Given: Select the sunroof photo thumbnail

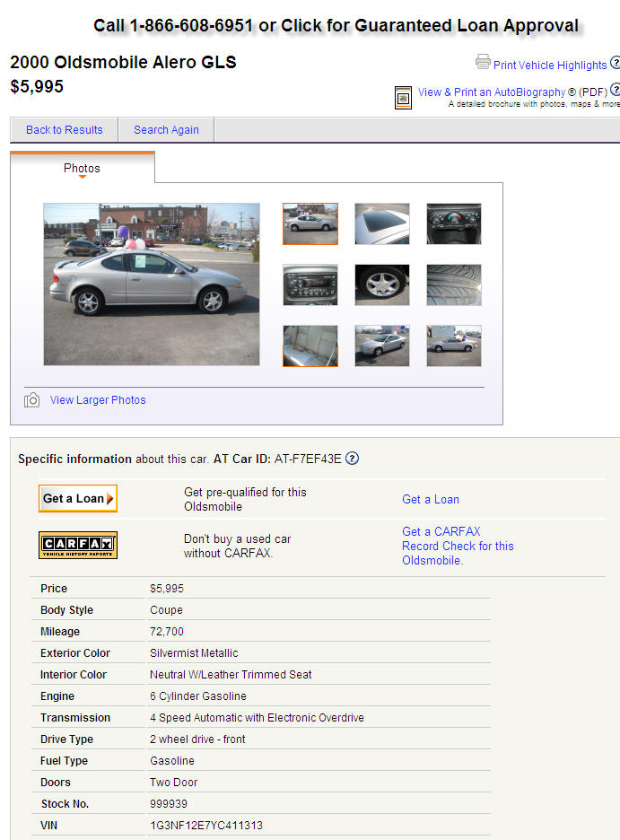Looking at the screenshot, I should [381, 224].
